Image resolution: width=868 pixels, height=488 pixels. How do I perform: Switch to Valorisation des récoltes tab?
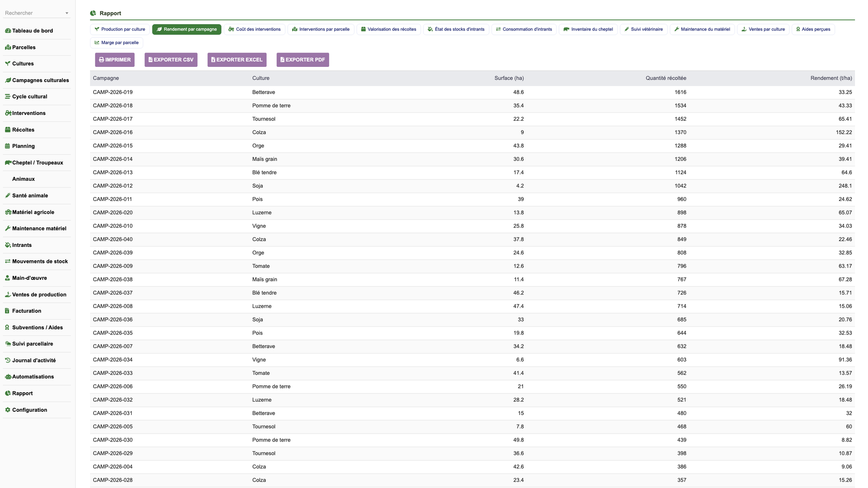pyautogui.click(x=389, y=29)
